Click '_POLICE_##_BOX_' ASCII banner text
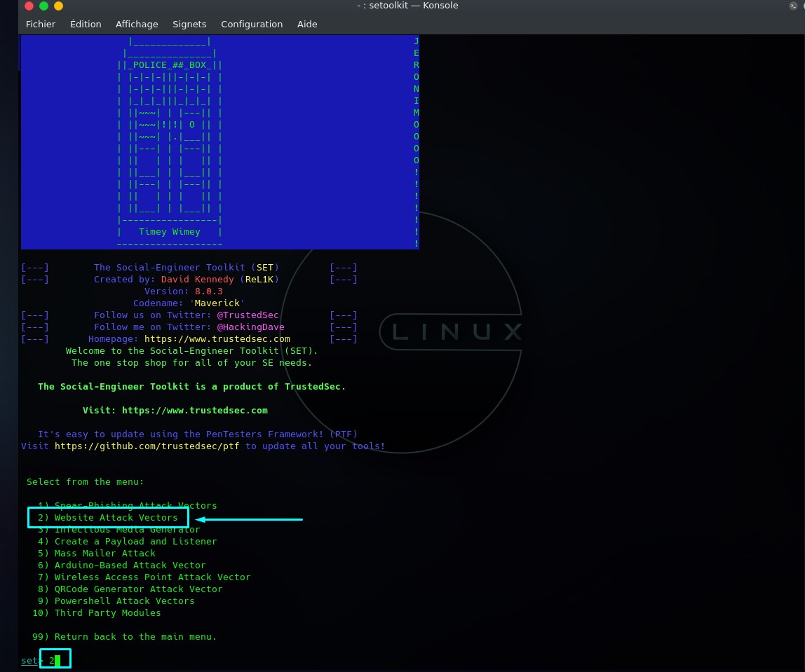 [x=170, y=65]
